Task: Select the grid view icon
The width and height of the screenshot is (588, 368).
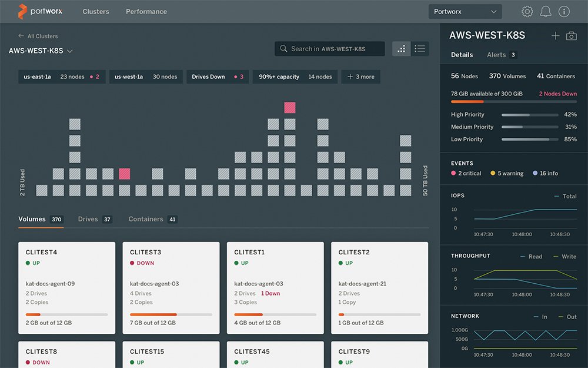Action: [402, 48]
